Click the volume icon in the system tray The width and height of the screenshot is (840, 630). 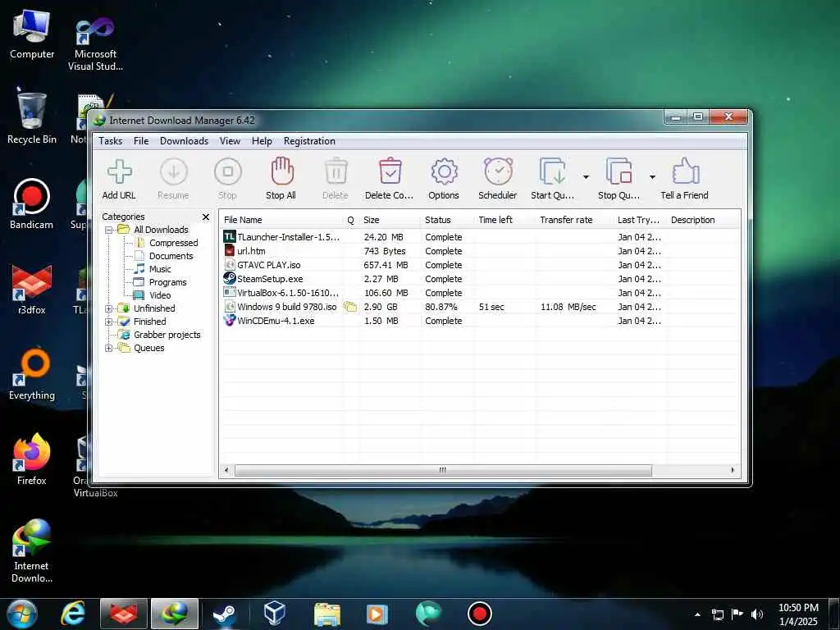pos(757,614)
